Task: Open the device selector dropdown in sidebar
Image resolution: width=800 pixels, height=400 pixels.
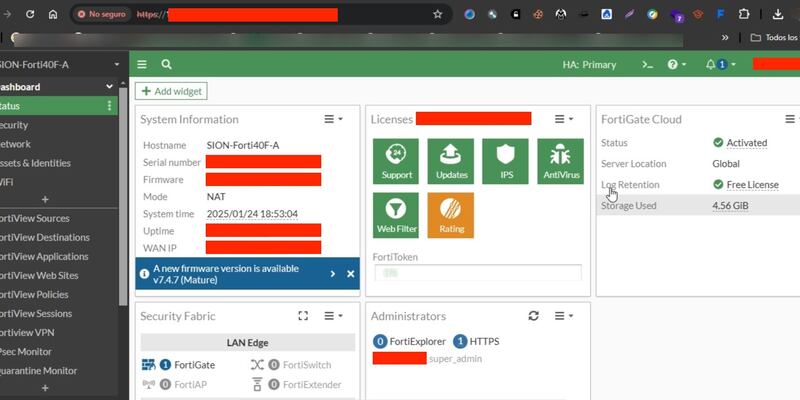Action: coord(116,65)
